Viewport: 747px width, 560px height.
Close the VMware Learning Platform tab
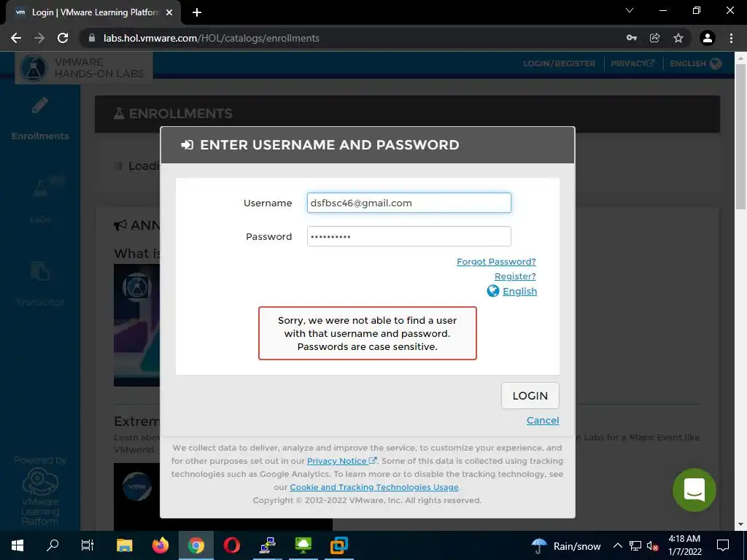tap(169, 12)
